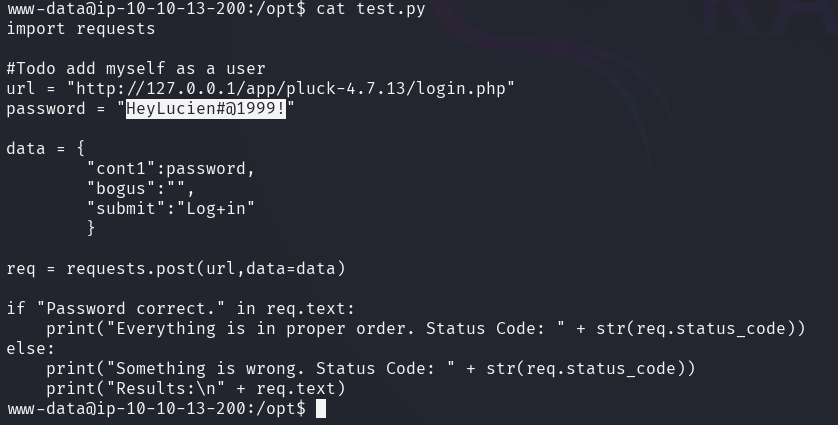This screenshot has width=838, height=425.
Task: Click the import requests line
Action: click(81, 28)
